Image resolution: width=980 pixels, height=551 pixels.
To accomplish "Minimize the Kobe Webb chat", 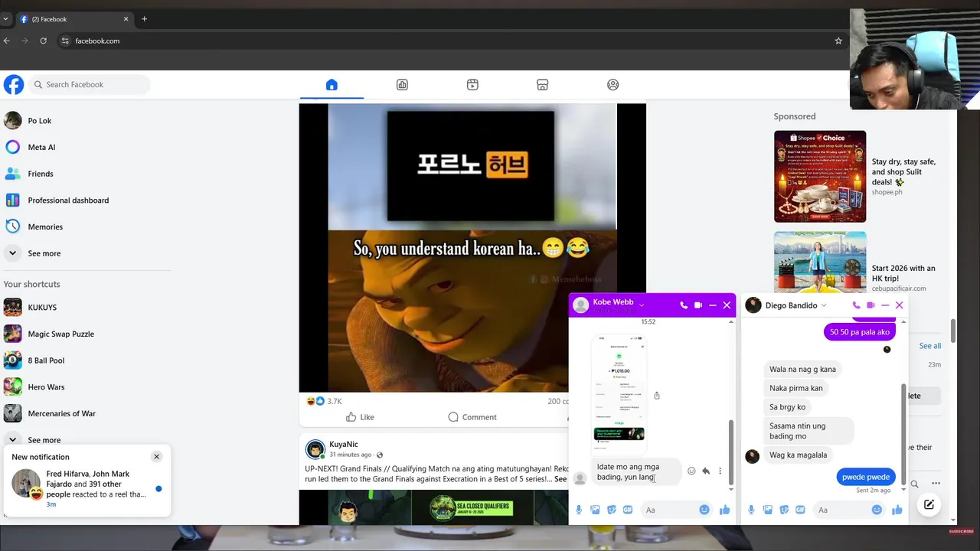I will (x=713, y=305).
